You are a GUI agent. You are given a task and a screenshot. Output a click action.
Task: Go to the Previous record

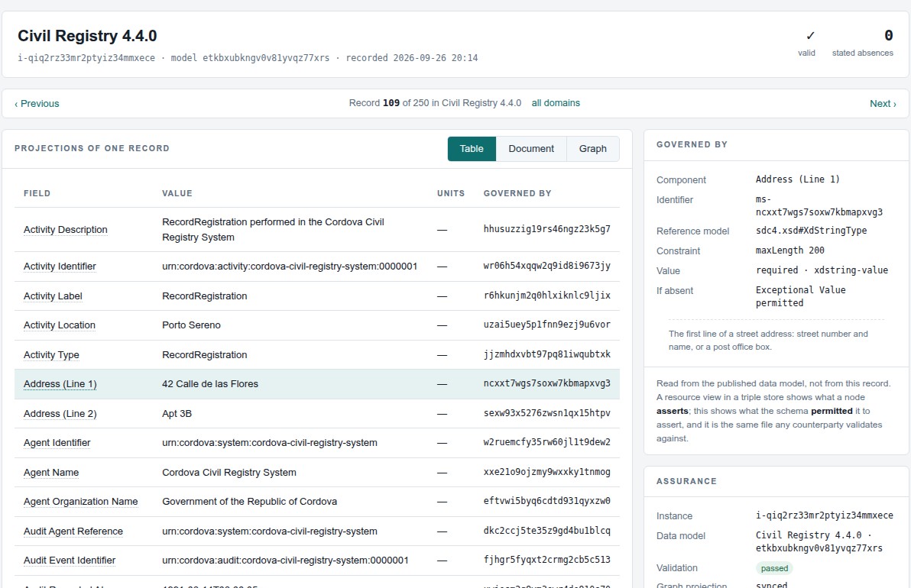[x=37, y=103]
